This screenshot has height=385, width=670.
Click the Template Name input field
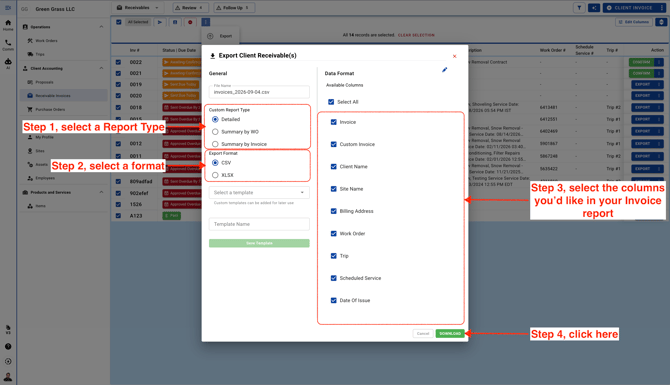[259, 224]
